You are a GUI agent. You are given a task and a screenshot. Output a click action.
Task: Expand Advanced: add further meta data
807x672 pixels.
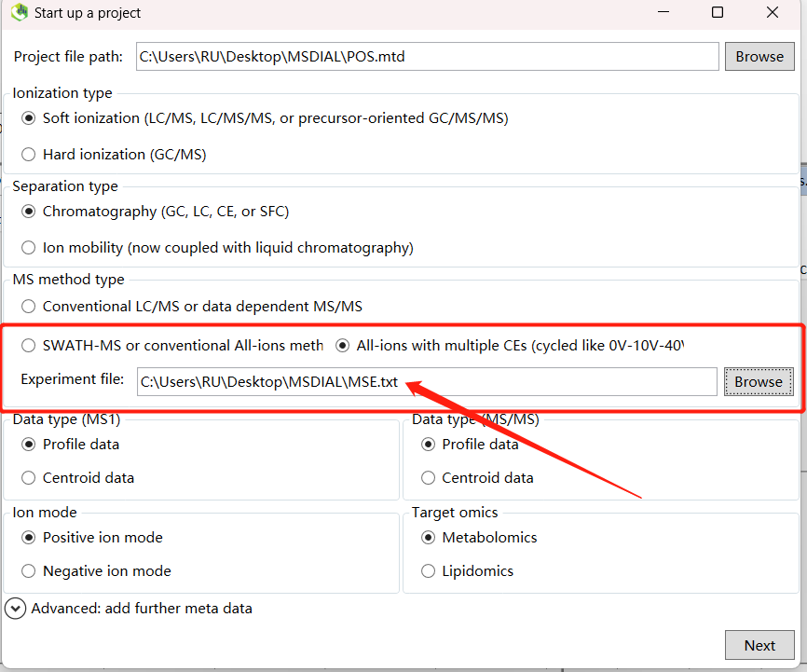point(16,609)
